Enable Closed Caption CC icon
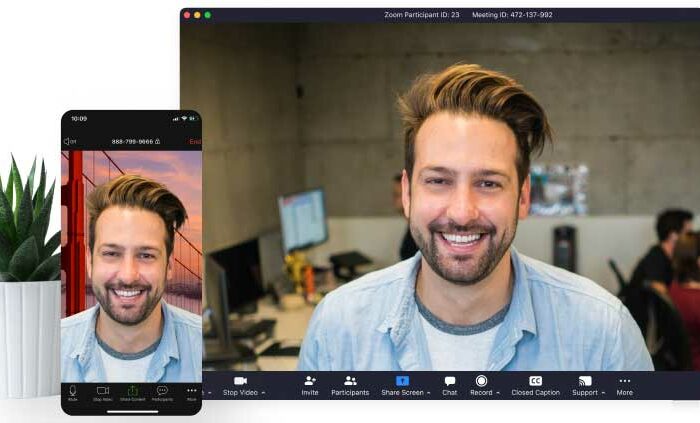Viewport: 700px width, 423px height. (535, 381)
